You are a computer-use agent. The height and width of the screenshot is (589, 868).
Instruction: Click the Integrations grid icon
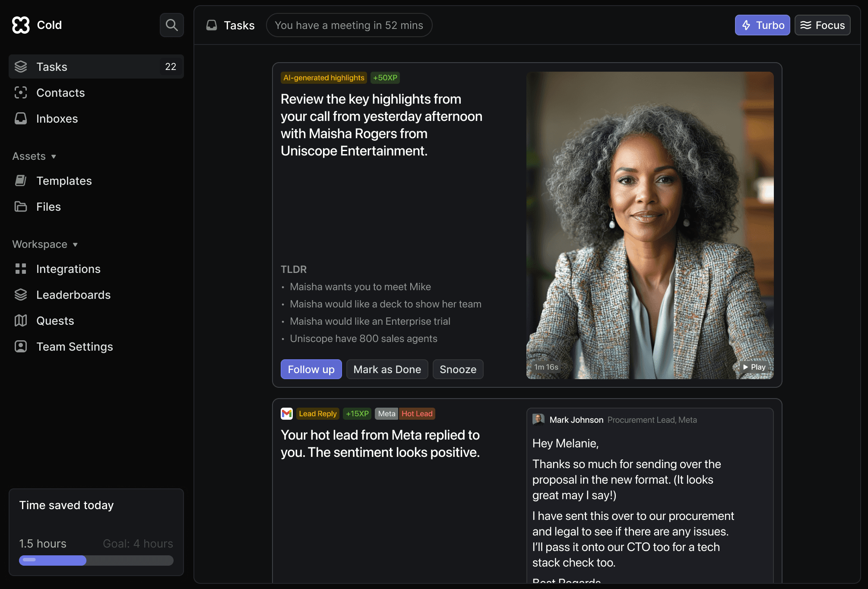point(21,269)
